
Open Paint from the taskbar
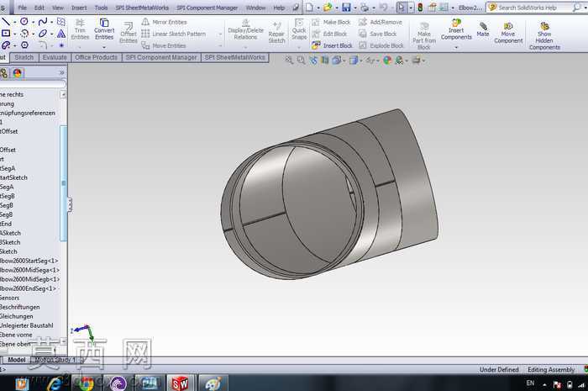213,383
